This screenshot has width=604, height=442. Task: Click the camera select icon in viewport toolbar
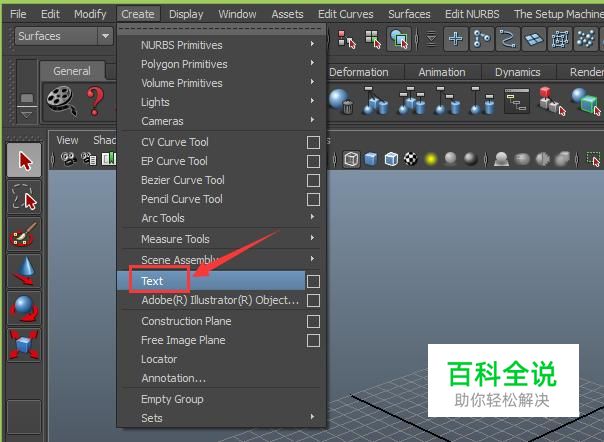(x=68, y=159)
